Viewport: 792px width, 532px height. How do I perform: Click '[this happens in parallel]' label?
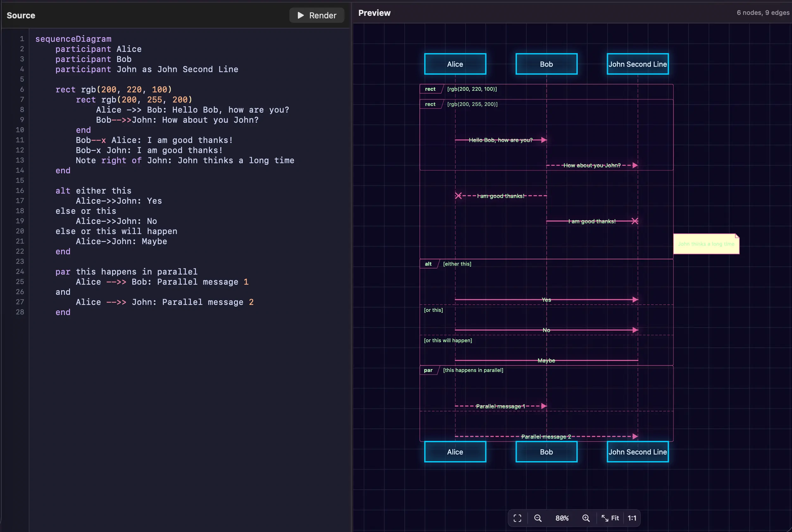coord(473,370)
